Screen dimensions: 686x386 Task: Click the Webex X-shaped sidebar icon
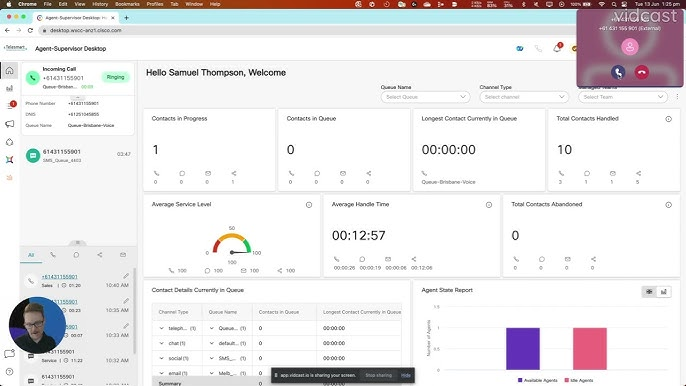coord(10,160)
